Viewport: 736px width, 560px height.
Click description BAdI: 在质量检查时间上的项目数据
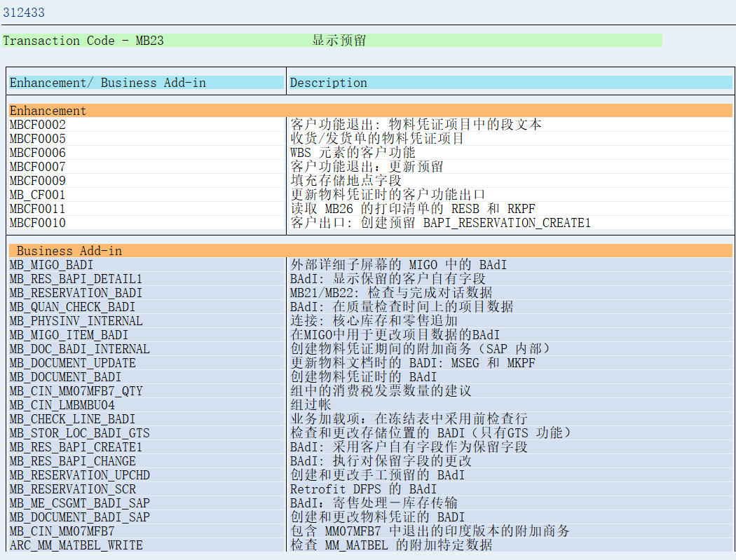pos(402,307)
